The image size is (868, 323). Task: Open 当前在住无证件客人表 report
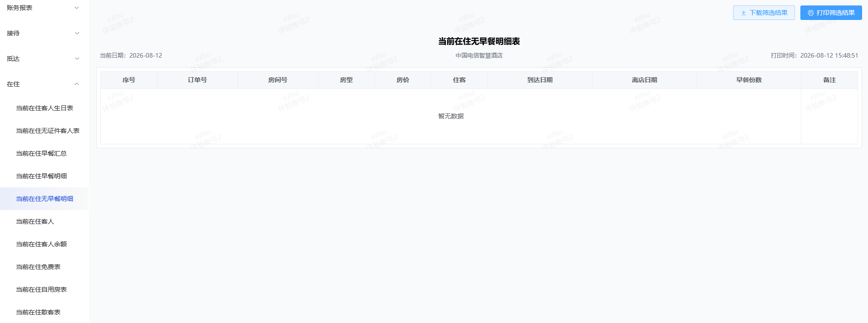coord(44,131)
